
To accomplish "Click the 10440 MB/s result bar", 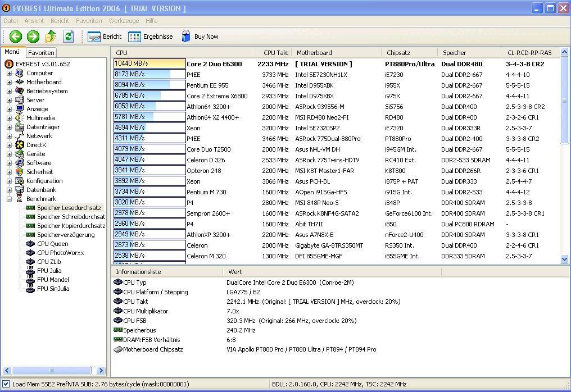I will (x=149, y=63).
